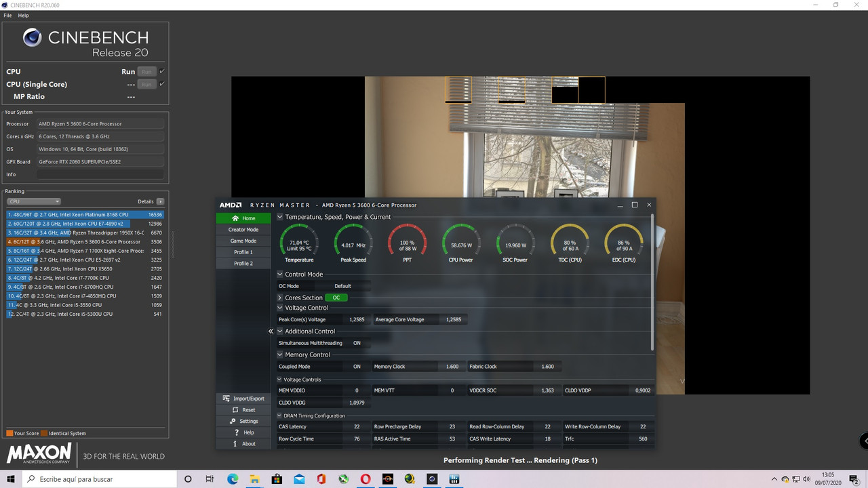868x488 pixels.
Task: Select Profile 2 in Ryzen Master
Action: 243,263
